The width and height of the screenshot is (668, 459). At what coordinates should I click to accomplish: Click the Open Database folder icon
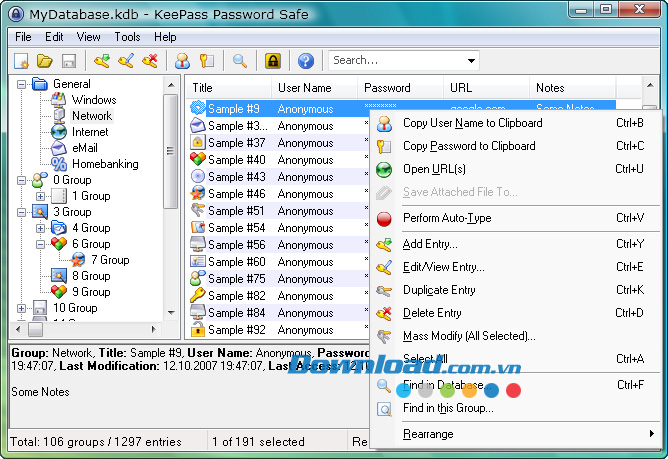point(44,61)
